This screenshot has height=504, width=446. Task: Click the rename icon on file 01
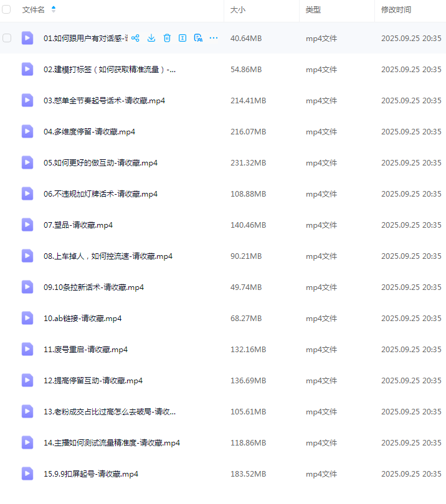[x=183, y=38]
